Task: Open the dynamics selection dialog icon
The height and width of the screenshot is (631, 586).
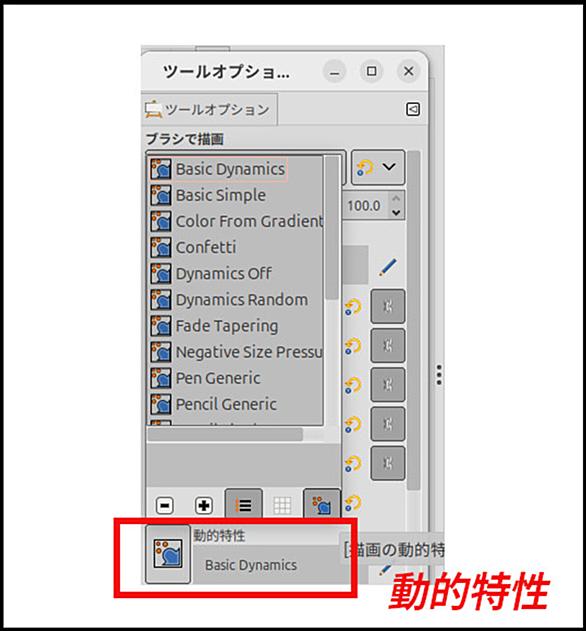Action: point(322,504)
